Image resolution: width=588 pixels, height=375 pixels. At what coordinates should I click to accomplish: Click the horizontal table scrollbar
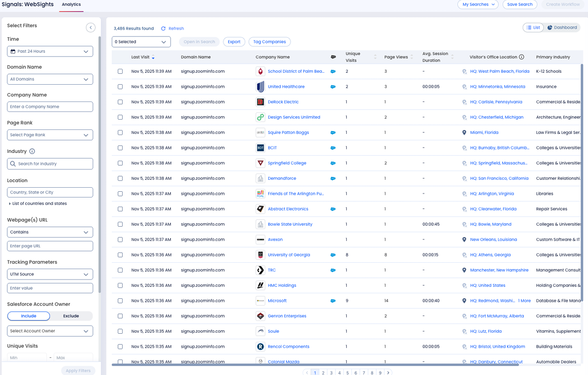[x=315, y=365]
